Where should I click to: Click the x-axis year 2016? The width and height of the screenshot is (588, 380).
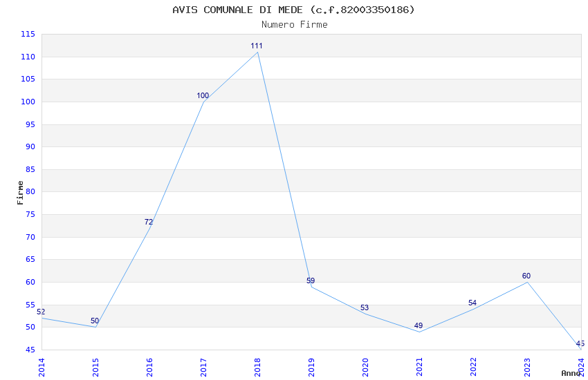point(149,368)
